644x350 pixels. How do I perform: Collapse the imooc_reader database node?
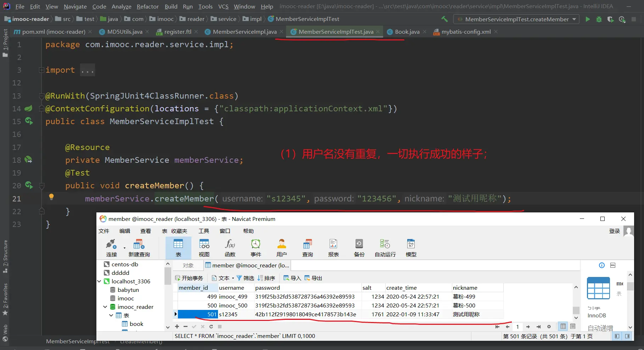(x=105, y=307)
